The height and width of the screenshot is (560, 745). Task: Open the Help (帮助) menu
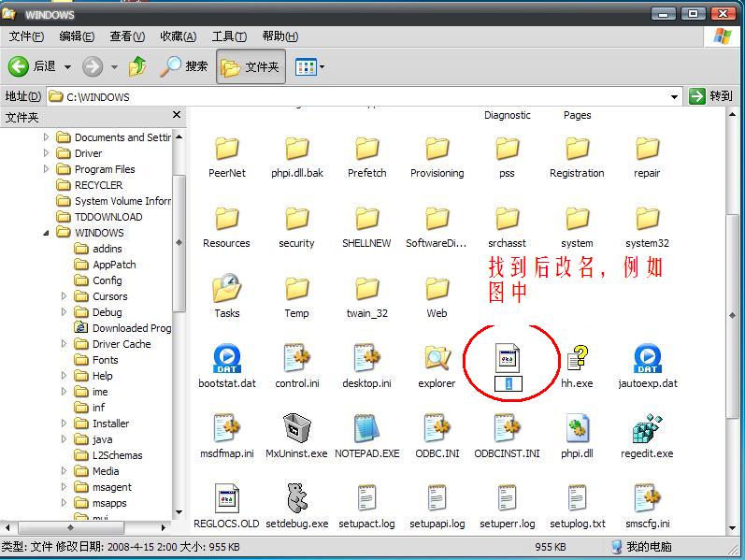pos(279,36)
